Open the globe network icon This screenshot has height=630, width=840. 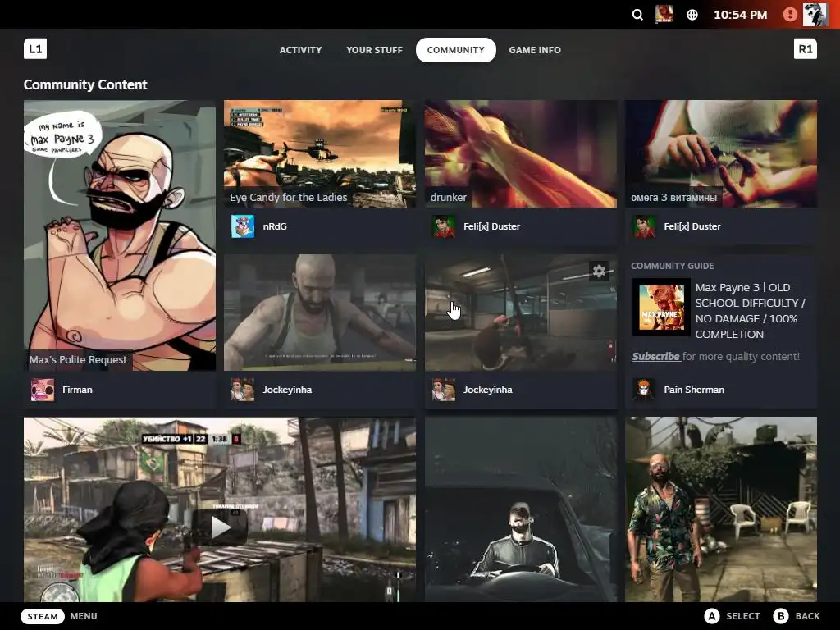coord(692,15)
